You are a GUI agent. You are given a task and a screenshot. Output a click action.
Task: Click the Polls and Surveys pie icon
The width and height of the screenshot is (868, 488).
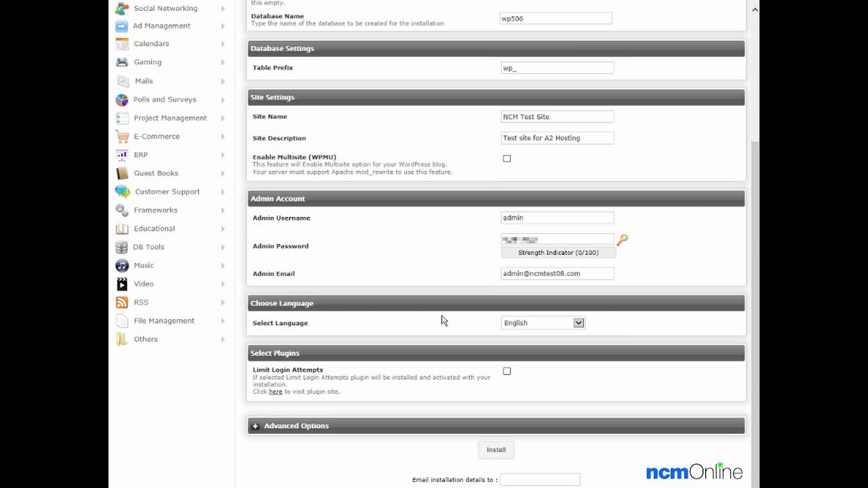122,100
